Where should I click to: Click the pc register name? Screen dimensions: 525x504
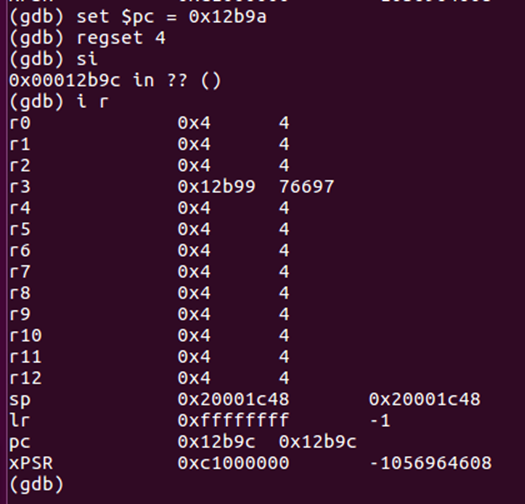tap(20, 442)
